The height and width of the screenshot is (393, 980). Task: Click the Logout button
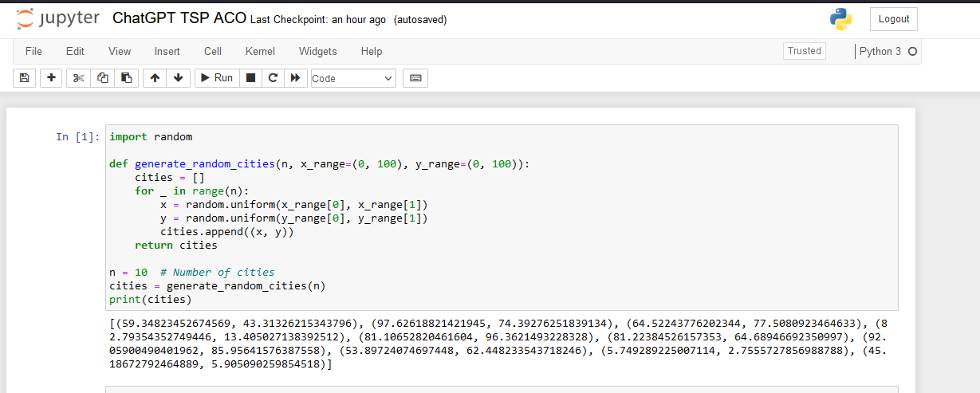[x=894, y=19]
